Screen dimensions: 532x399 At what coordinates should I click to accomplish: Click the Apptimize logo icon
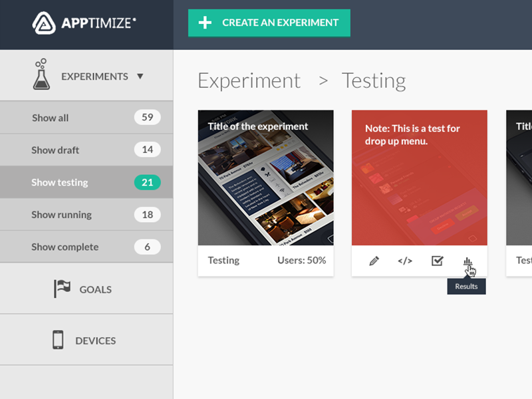tap(44, 23)
